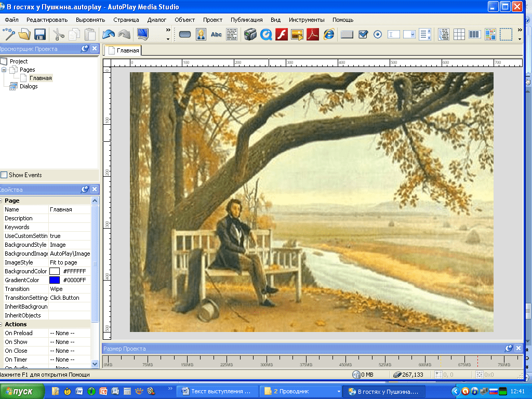
Task: Insert a ComboBox object
Action: pos(409,34)
